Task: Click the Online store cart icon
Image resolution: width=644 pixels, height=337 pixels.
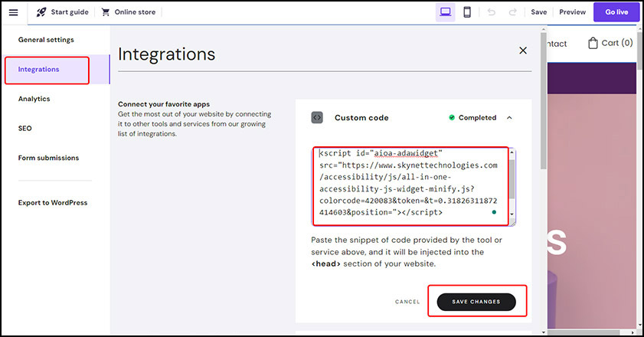Action: click(106, 12)
